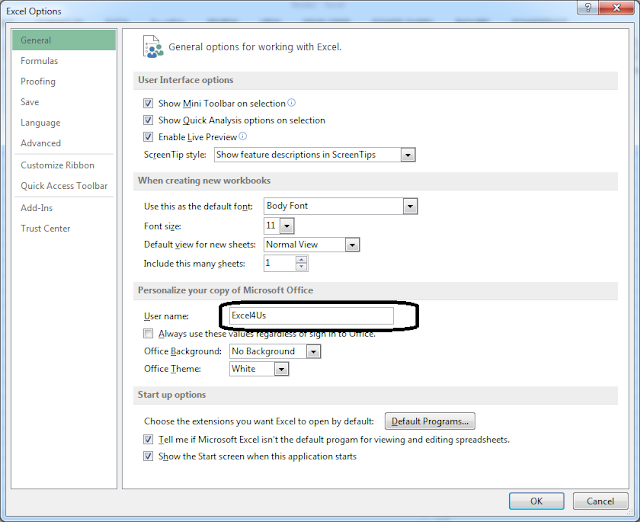This screenshot has height=522, width=640.
Task: Click the User Interface options heading
Action: point(185,80)
